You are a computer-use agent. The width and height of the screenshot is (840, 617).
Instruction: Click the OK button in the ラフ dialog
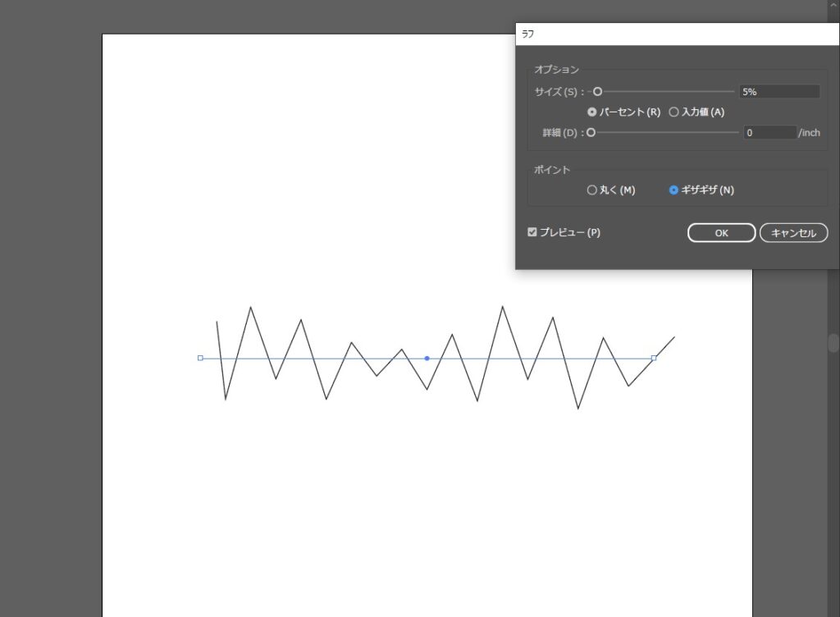click(721, 233)
